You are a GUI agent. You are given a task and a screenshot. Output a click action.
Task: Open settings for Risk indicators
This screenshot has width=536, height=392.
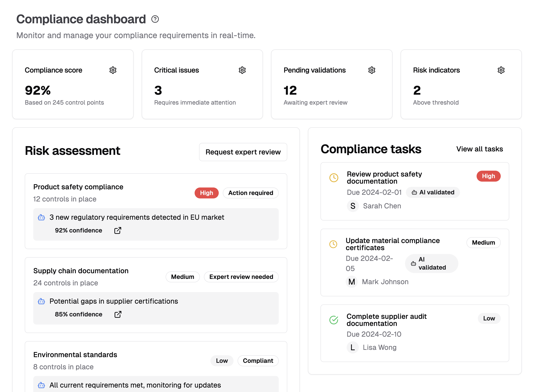[x=501, y=70]
